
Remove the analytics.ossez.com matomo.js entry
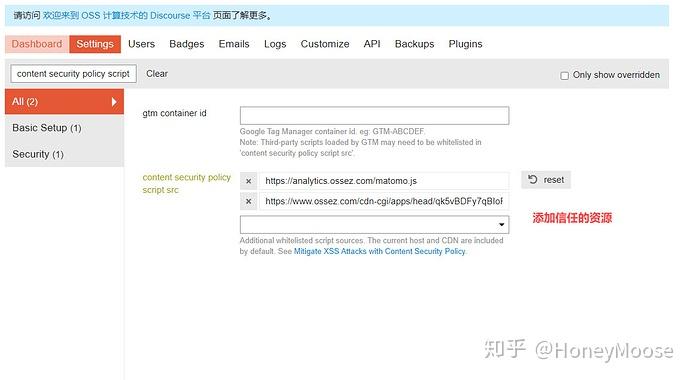point(249,181)
